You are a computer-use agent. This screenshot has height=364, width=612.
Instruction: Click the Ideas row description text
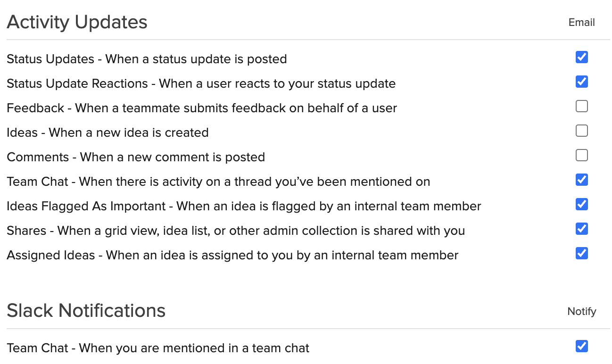(x=108, y=132)
